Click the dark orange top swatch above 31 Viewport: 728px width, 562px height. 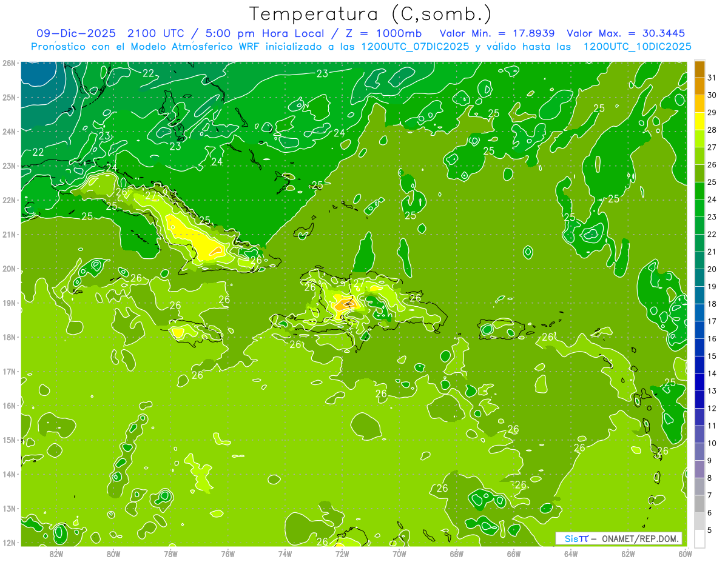click(x=699, y=69)
